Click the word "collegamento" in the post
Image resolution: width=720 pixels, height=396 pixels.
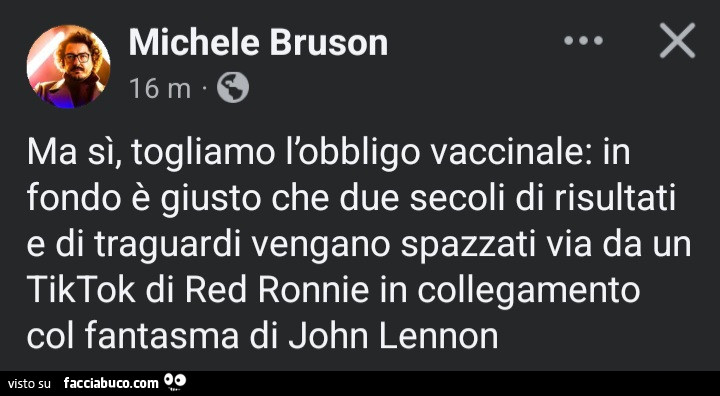tap(529, 292)
